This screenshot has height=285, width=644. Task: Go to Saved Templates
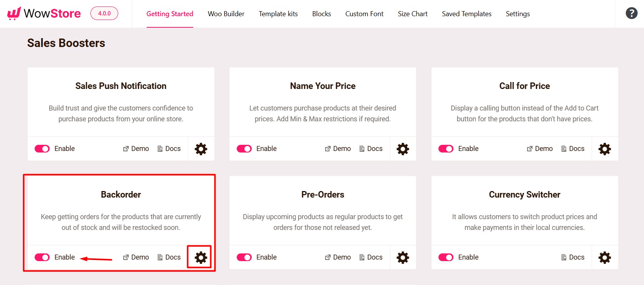[x=467, y=13]
